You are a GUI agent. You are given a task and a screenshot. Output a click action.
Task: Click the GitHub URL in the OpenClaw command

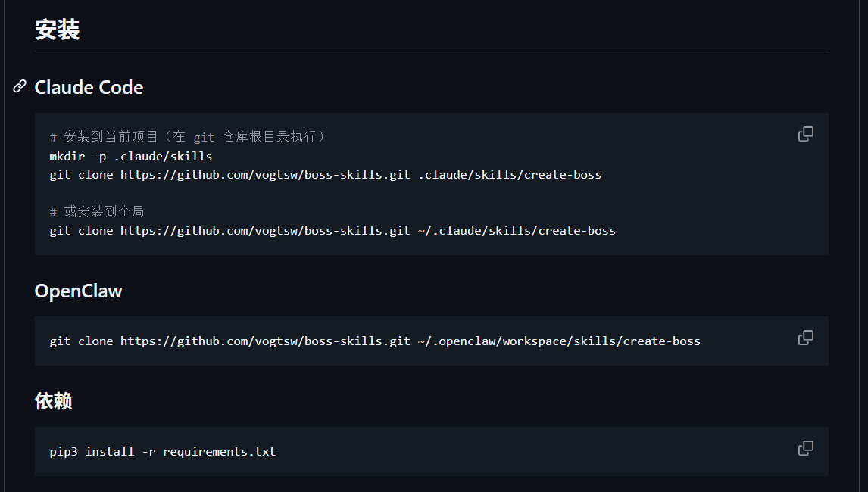click(x=265, y=341)
